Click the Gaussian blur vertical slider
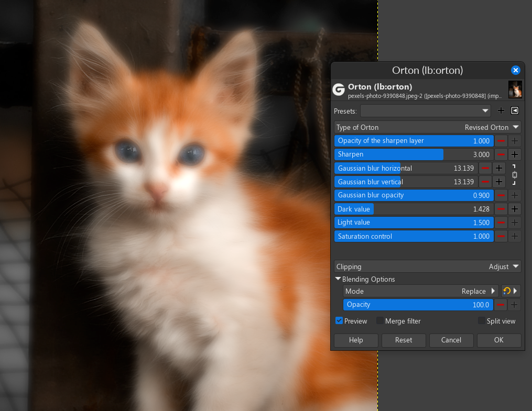532x411 pixels. tap(406, 182)
